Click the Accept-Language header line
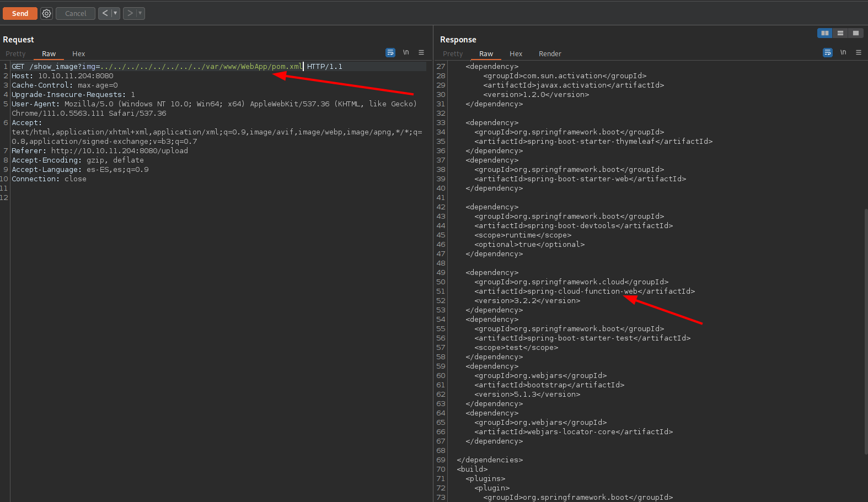Viewport: 868px width, 502px height. click(x=80, y=169)
